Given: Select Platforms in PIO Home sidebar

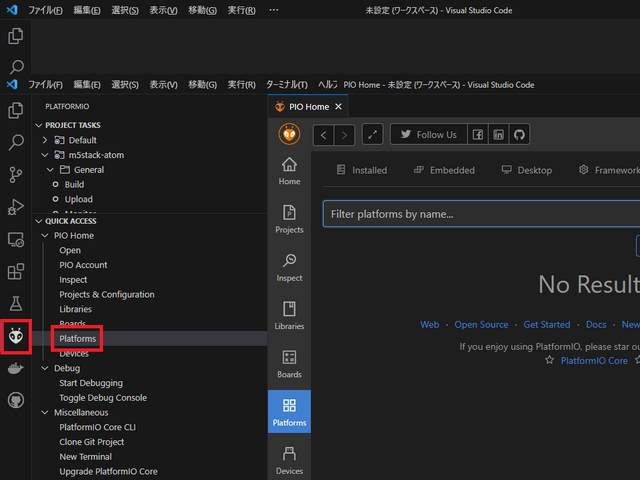Looking at the screenshot, I should pos(289,411).
